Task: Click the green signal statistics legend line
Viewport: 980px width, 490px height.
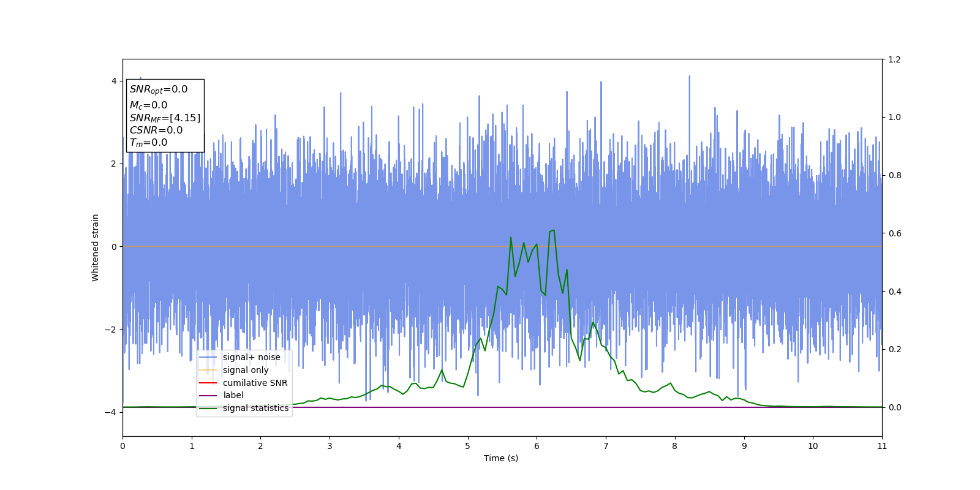Action: point(208,408)
